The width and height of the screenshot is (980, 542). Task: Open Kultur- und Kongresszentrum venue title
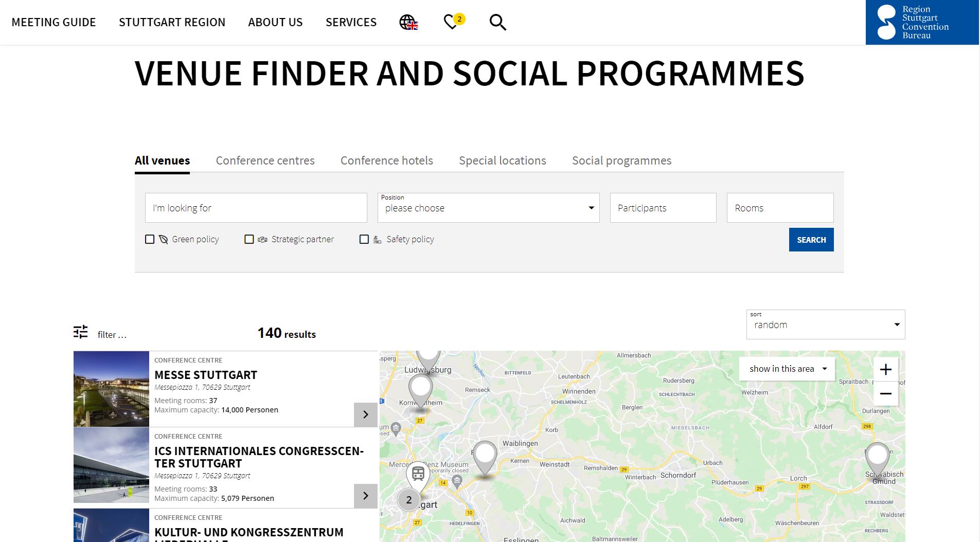(249, 533)
